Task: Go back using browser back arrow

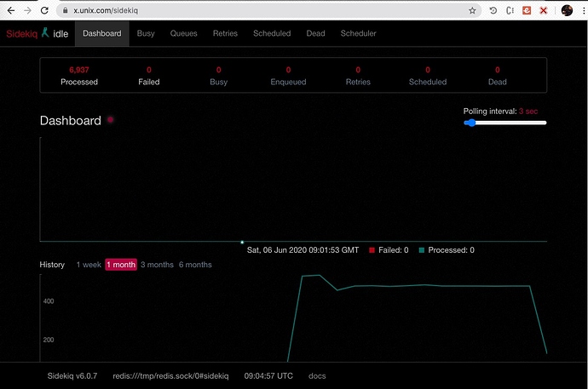Action: (11, 10)
